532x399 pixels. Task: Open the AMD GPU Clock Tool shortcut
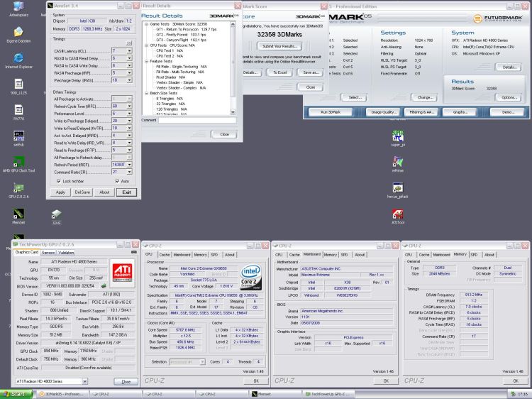click(17, 162)
